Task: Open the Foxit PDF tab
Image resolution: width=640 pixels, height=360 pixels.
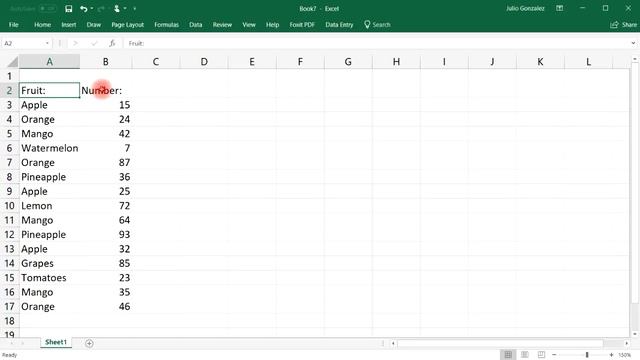Action: tap(302, 24)
